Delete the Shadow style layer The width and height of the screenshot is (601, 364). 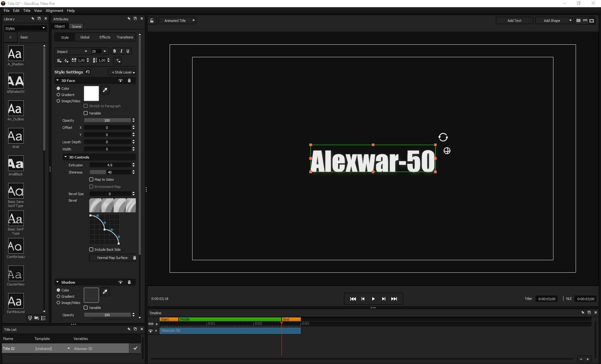click(129, 282)
